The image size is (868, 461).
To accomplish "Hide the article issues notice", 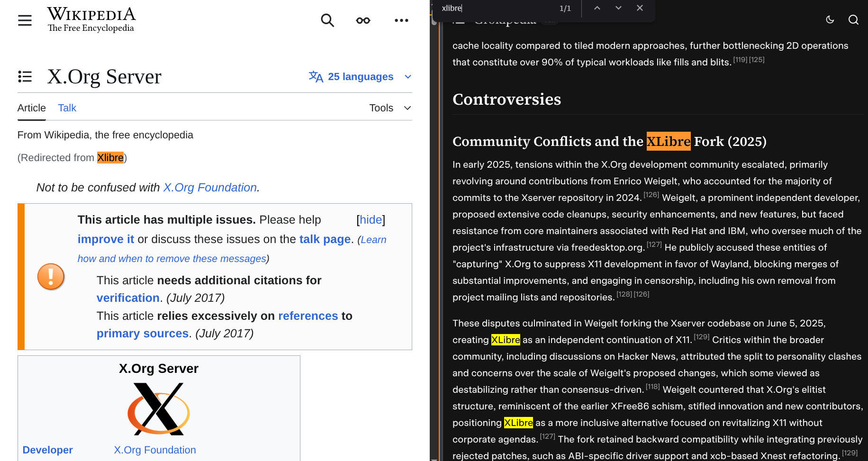I will 371,220.
